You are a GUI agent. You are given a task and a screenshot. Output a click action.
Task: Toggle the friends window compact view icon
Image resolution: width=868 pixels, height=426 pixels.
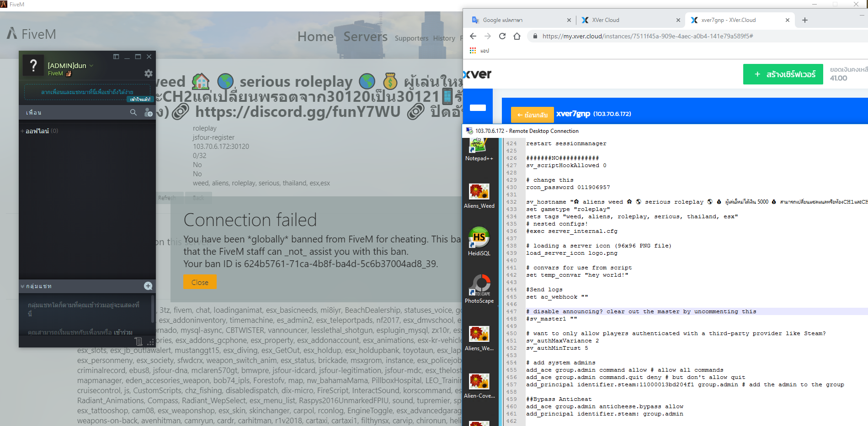(x=116, y=57)
